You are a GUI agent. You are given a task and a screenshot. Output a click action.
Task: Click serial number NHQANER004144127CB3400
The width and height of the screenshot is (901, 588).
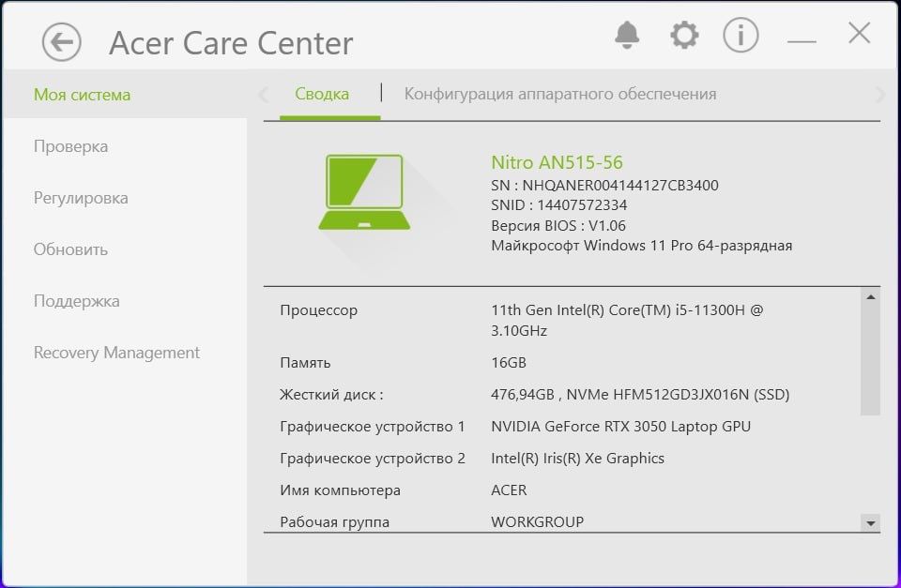coord(620,186)
